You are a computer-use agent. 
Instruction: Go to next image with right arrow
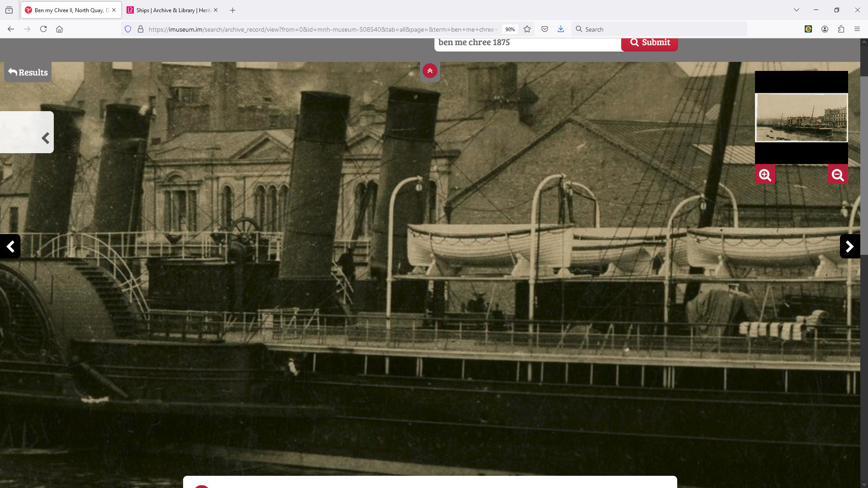point(849,246)
